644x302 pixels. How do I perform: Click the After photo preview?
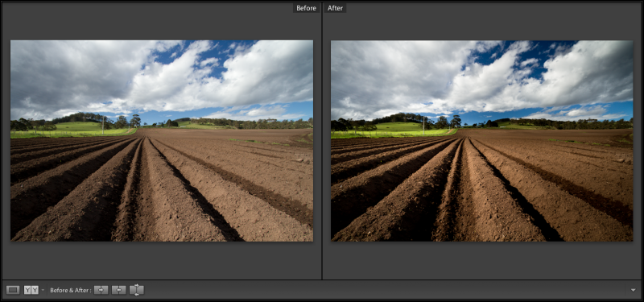point(481,140)
